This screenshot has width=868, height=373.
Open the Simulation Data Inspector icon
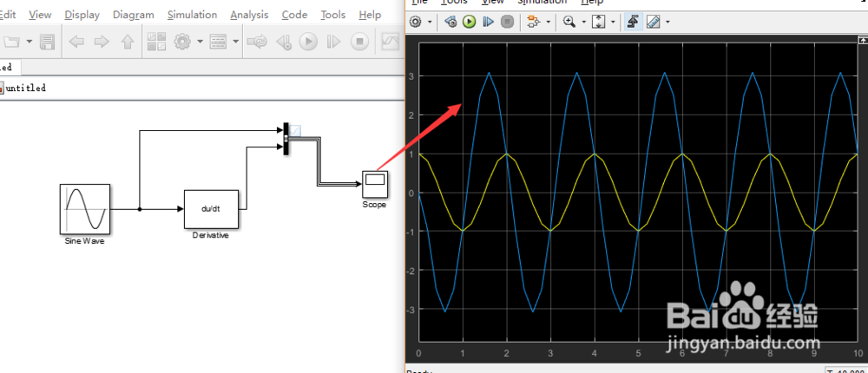coord(392,42)
